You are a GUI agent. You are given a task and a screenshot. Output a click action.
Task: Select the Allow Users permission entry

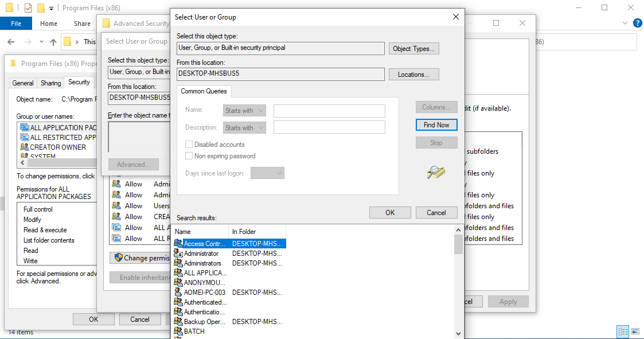[141, 206]
